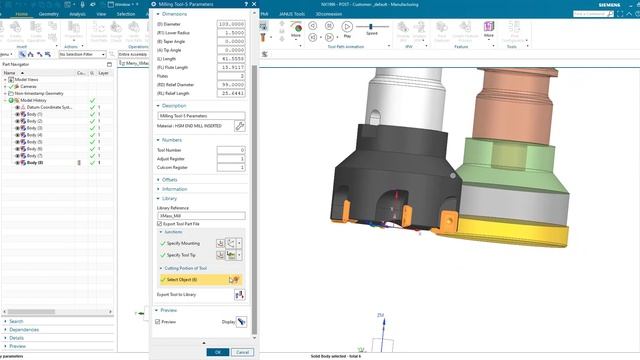The height and width of the screenshot is (360, 640).
Task: Collapse the Description section
Action: (x=158, y=106)
